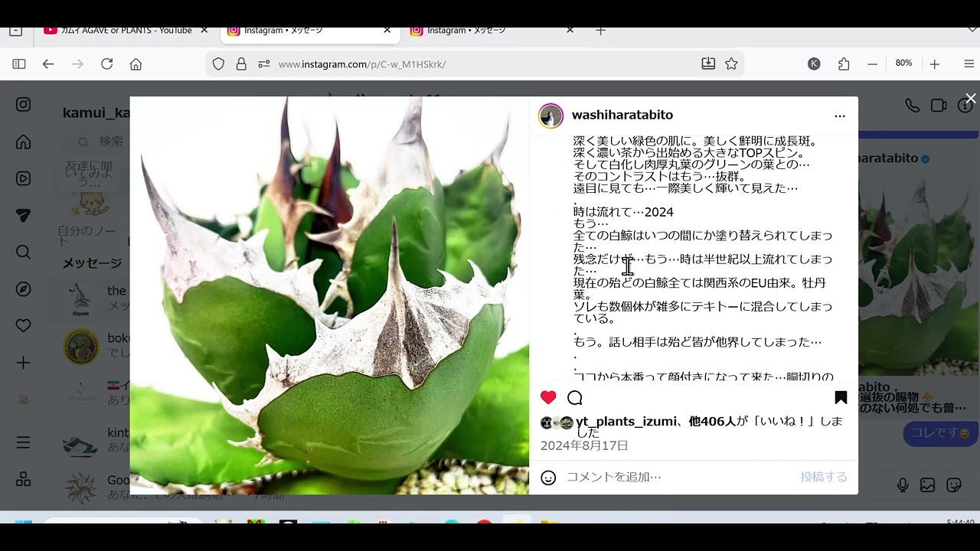Toggle browser sidebar panel icon
Screen dimensions: 980x551
point(19,64)
